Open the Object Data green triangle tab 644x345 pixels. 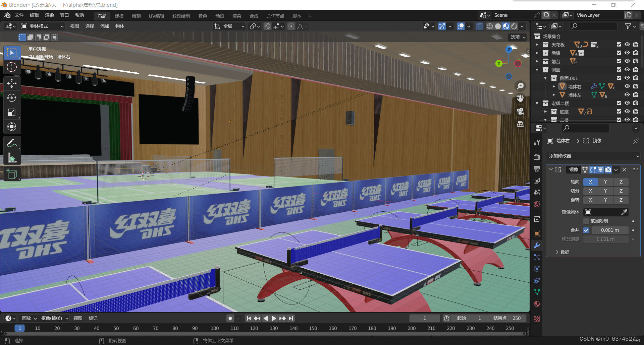coord(537,292)
